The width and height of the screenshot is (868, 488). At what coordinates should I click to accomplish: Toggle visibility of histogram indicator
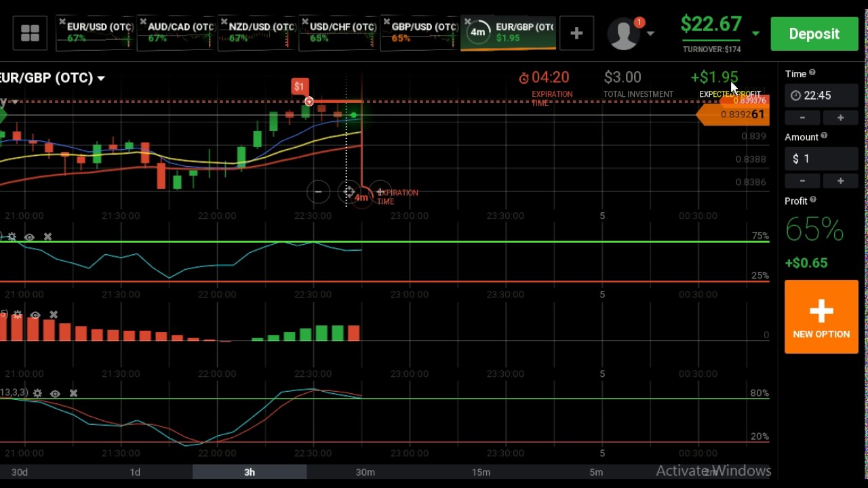coord(35,315)
